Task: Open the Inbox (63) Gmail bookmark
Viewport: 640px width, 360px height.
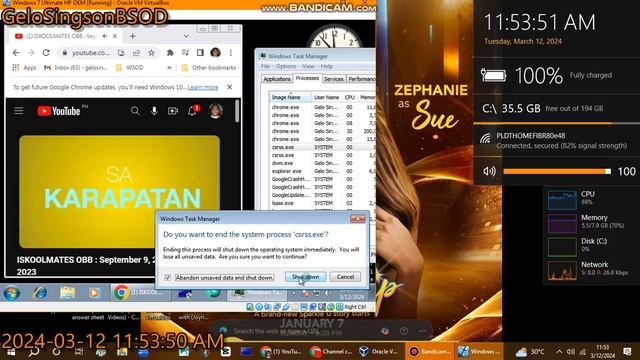Action: tap(76, 67)
